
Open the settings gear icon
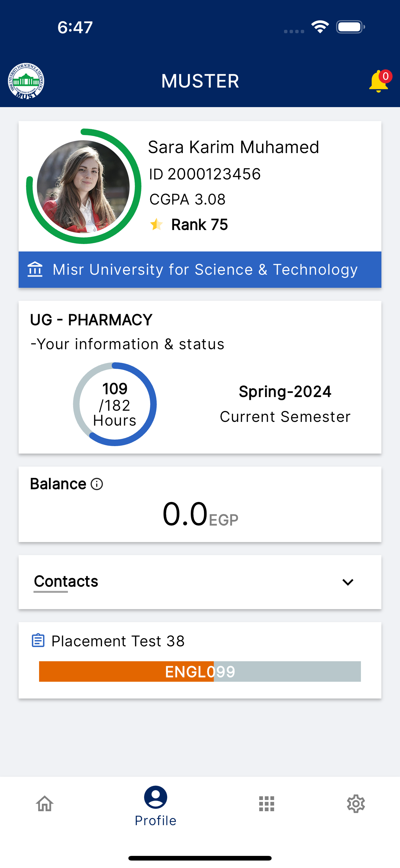point(356,804)
